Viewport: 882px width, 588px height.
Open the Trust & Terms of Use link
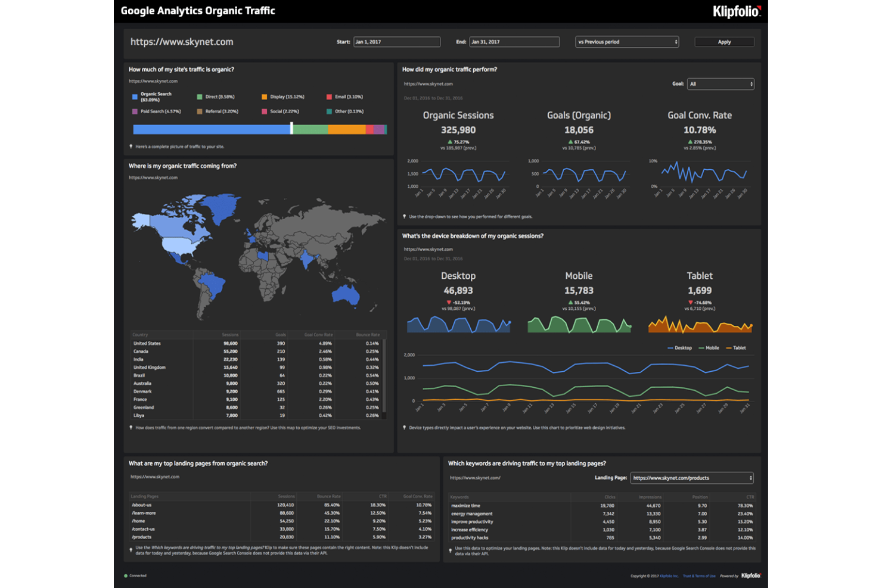(x=699, y=576)
